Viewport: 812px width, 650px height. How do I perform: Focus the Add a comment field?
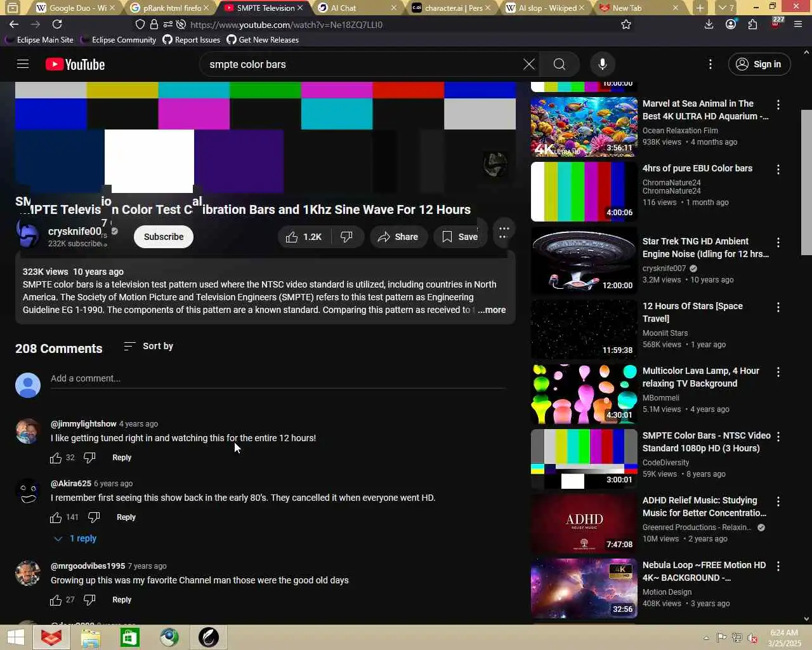coord(278,378)
